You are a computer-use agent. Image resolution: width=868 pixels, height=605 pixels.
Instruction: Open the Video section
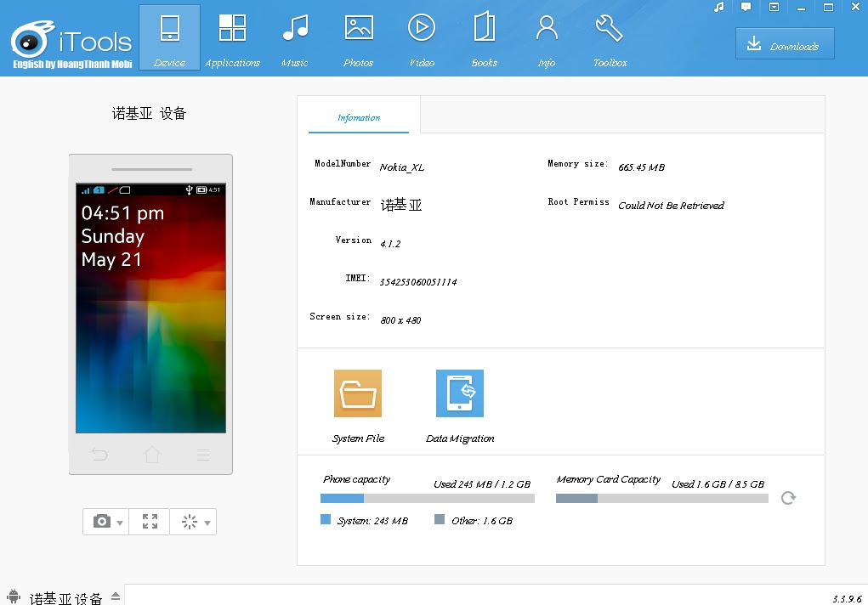422,37
